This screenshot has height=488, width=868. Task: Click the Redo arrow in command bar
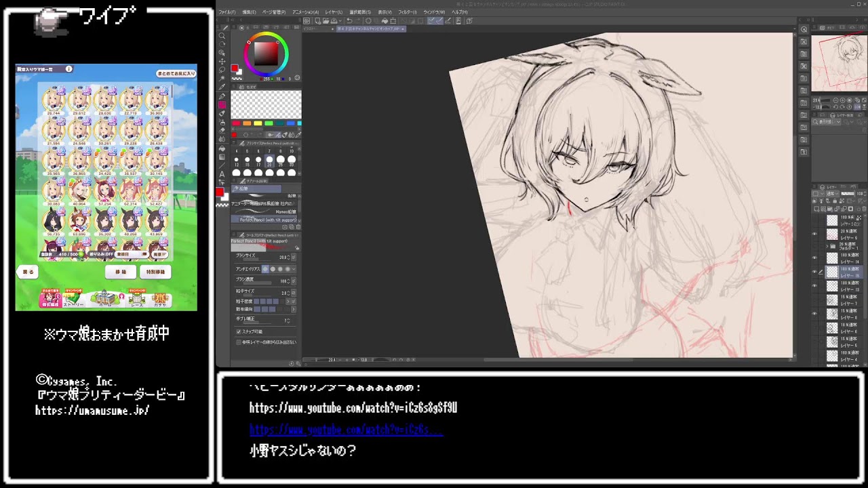358,21
